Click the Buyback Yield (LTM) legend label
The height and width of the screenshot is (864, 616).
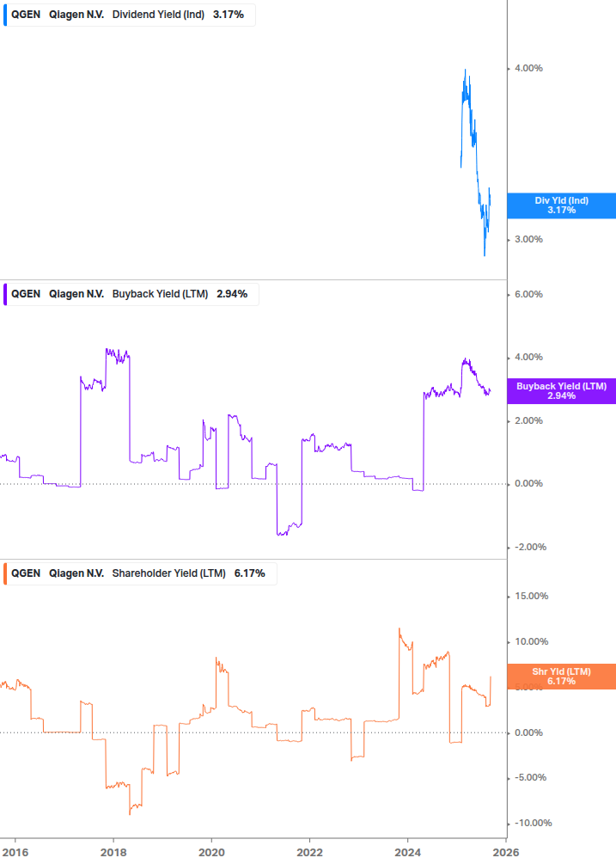(160, 294)
